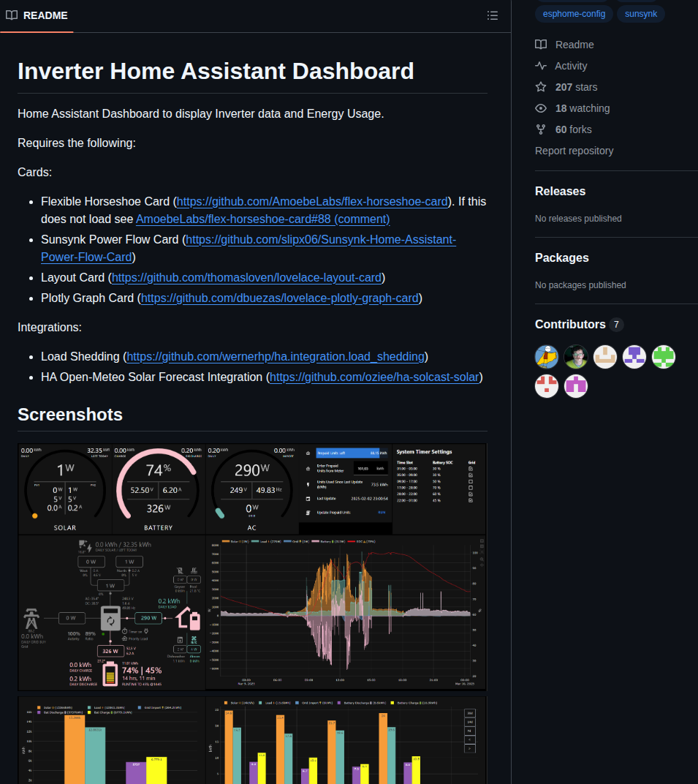Open the contributor avatar with man's photo
This screenshot has width=698, height=784.
(576, 357)
